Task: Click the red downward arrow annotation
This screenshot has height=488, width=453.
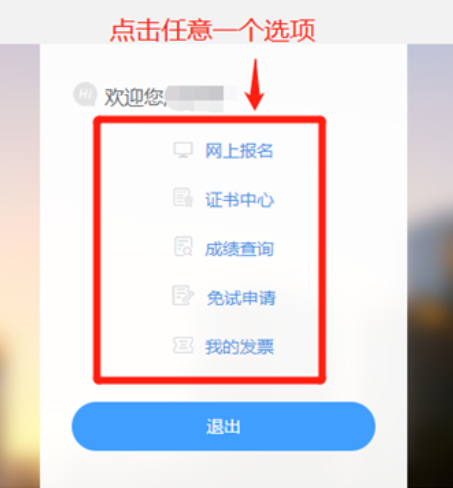Action: point(255,84)
